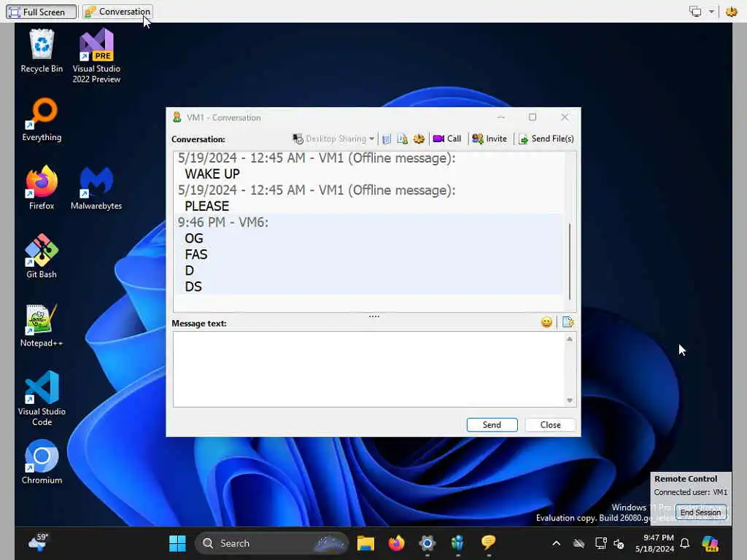Maximize the VM1 Conversation window
Viewport: 747px width, 560px height.
[x=533, y=117]
